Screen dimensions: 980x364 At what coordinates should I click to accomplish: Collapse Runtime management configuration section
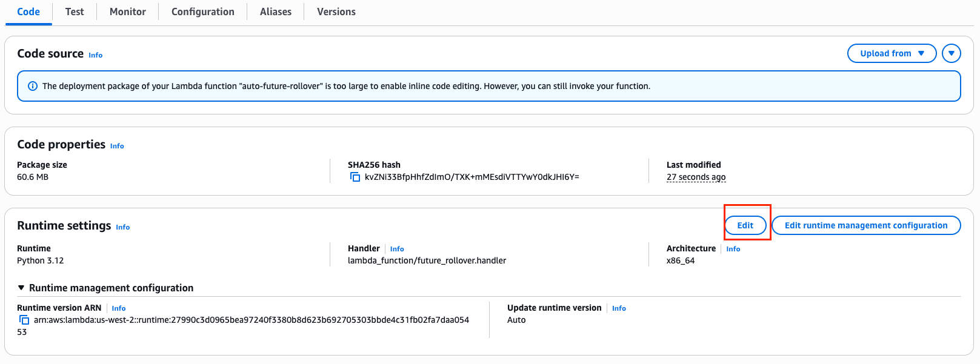22,288
